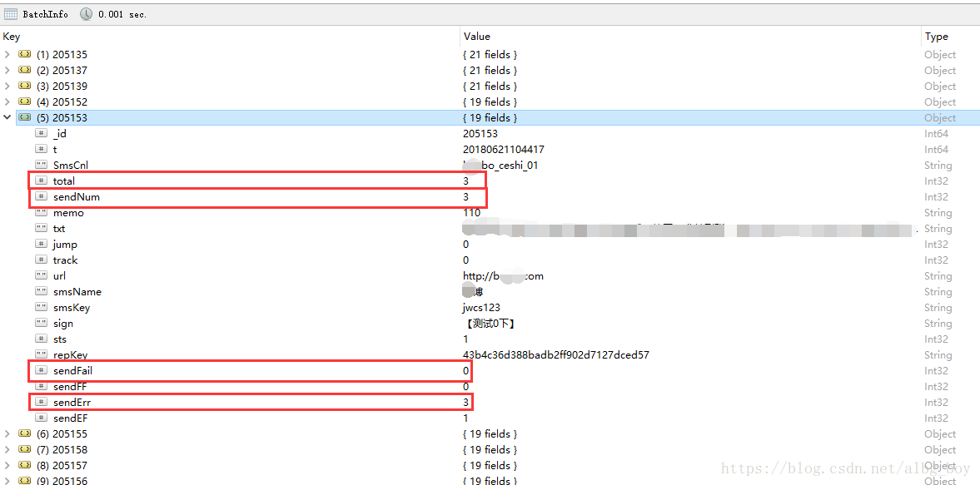Click the Int32 icon beside jump
This screenshot has height=485, width=980.
(42, 244)
